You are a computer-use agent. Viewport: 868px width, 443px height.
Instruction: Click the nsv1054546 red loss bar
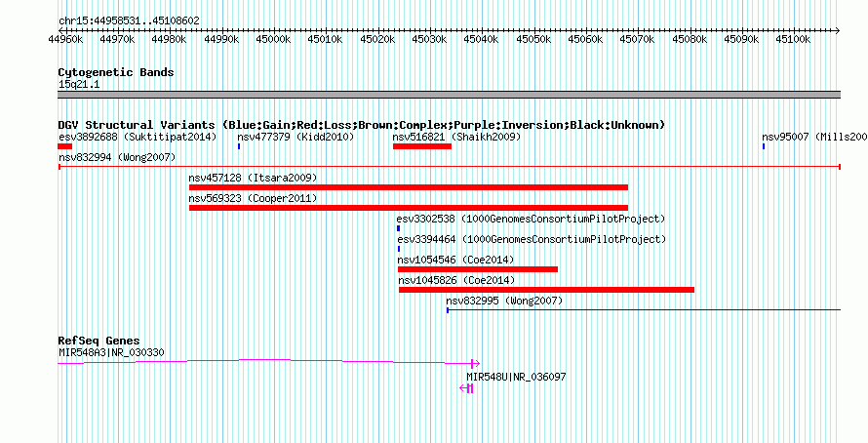[x=478, y=269]
